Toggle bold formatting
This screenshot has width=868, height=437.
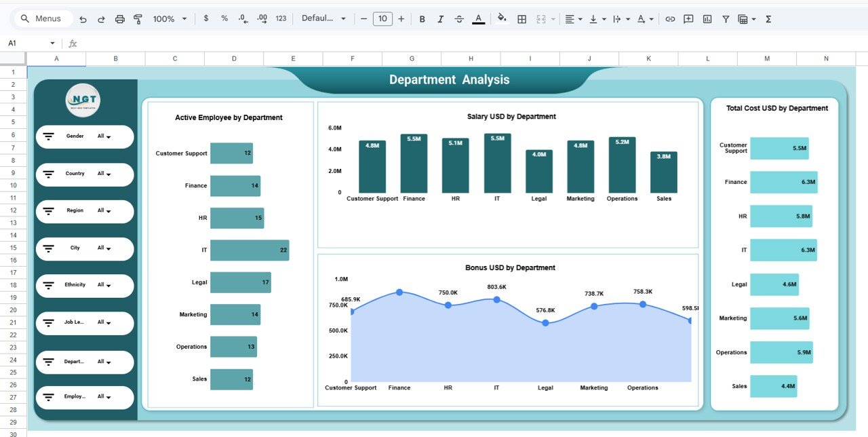[x=422, y=18]
